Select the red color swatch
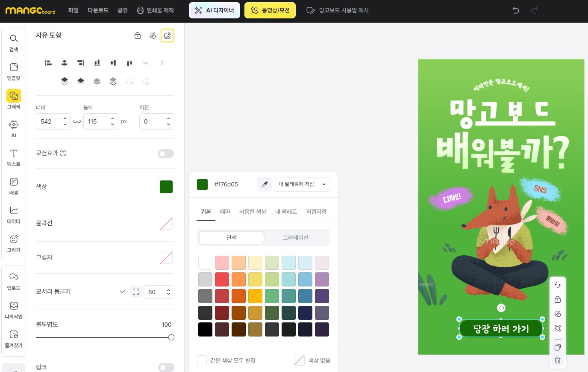This screenshot has width=588, height=372. (222, 279)
